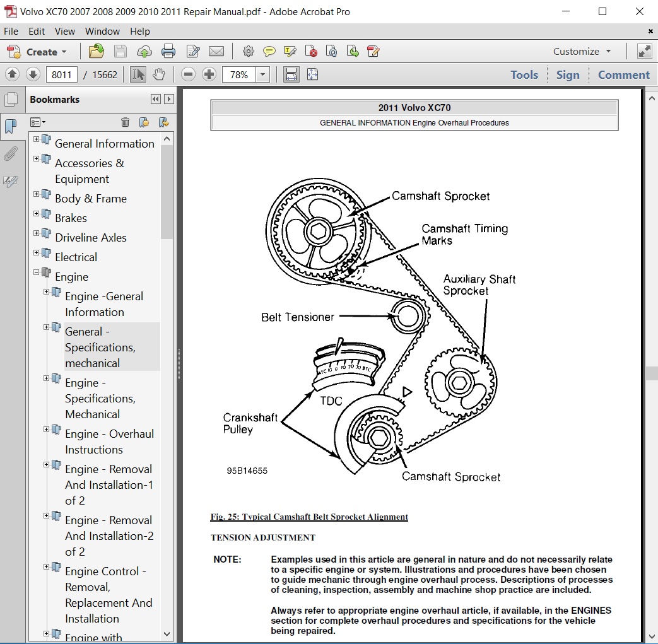Click the Highlight text icon

coord(290,51)
